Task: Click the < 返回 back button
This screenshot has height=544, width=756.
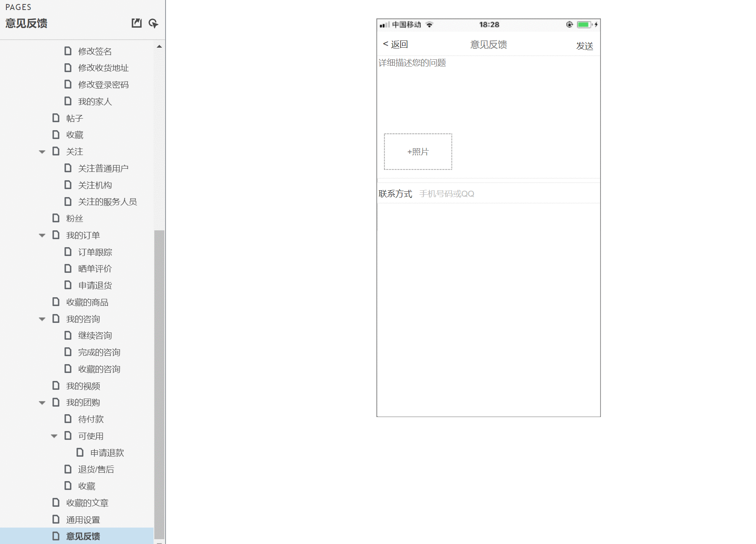Action: tap(395, 44)
